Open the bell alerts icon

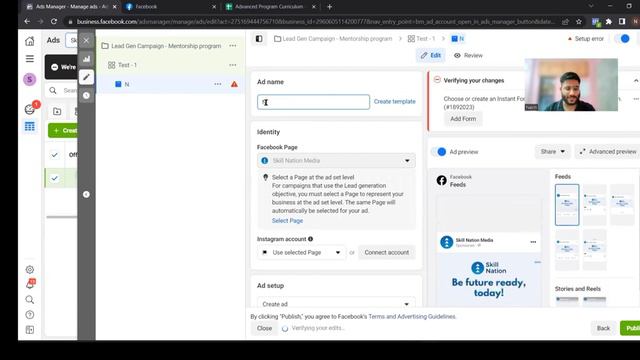click(x=30, y=284)
